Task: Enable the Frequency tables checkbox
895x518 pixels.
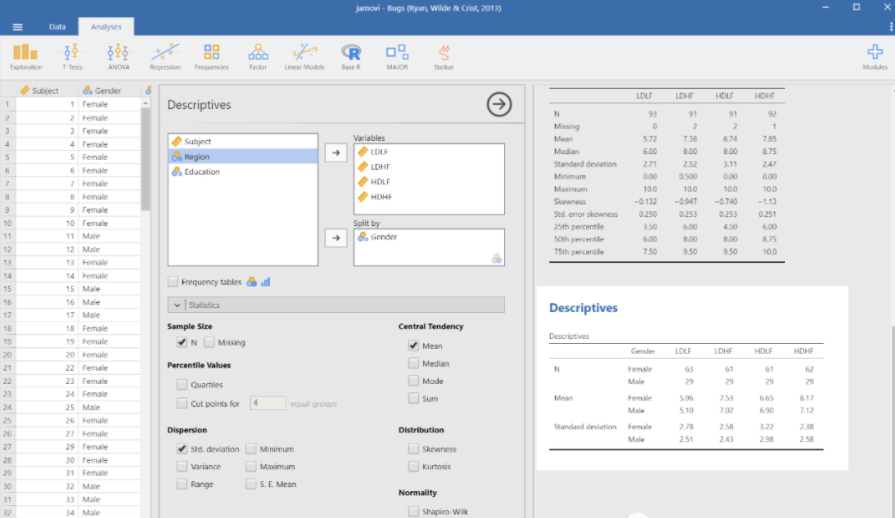Action: [x=174, y=282]
